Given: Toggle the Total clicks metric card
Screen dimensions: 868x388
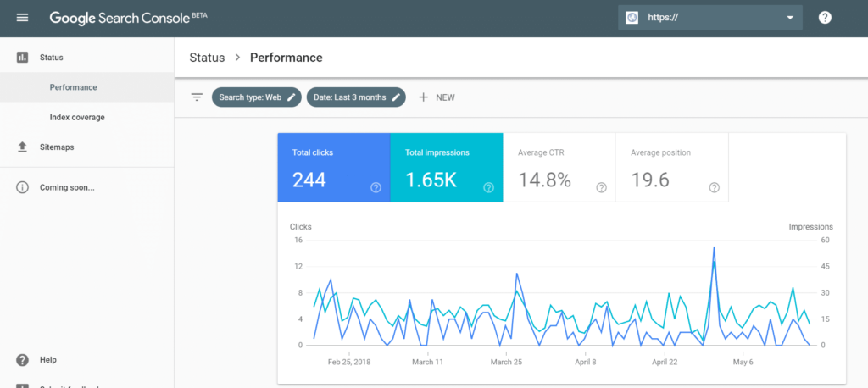Looking at the screenshot, I should pyautogui.click(x=334, y=168).
